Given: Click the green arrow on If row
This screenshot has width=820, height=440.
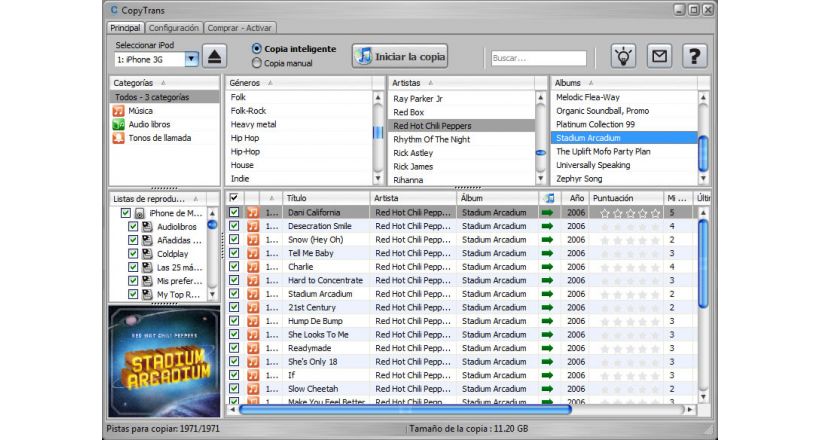Looking at the screenshot, I should pos(548,375).
